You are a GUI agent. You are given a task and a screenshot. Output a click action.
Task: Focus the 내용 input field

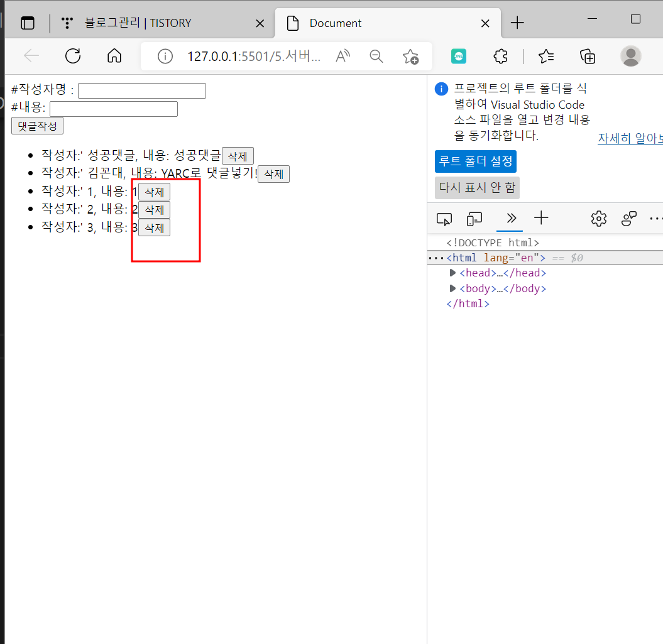pyautogui.click(x=114, y=109)
